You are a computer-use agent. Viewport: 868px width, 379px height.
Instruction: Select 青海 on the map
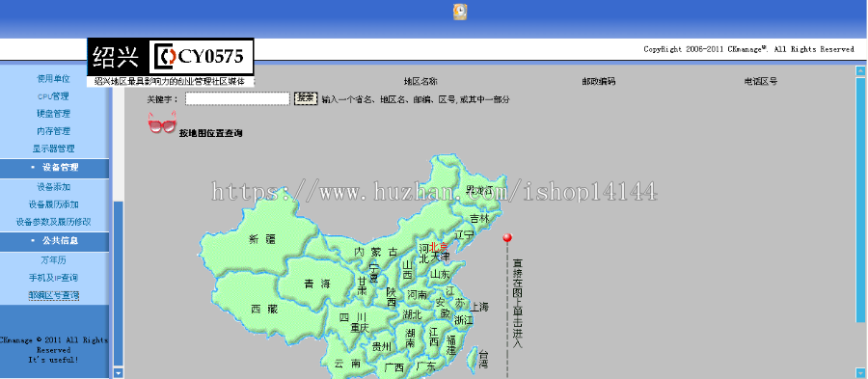coord(316,284)
